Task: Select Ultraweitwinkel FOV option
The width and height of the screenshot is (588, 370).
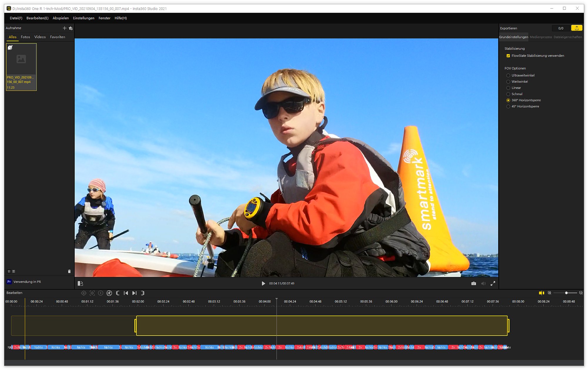Action: click(508, 76)
